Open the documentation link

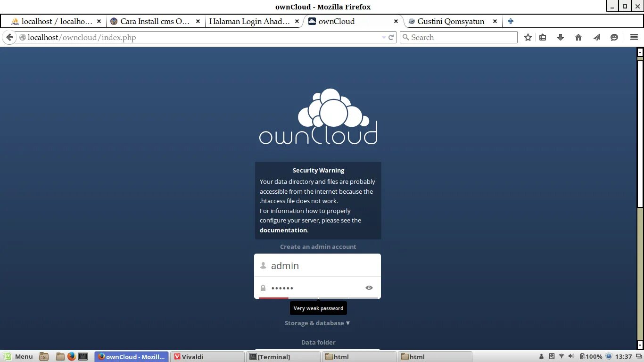pyautogui.click(x=283, y=230)
